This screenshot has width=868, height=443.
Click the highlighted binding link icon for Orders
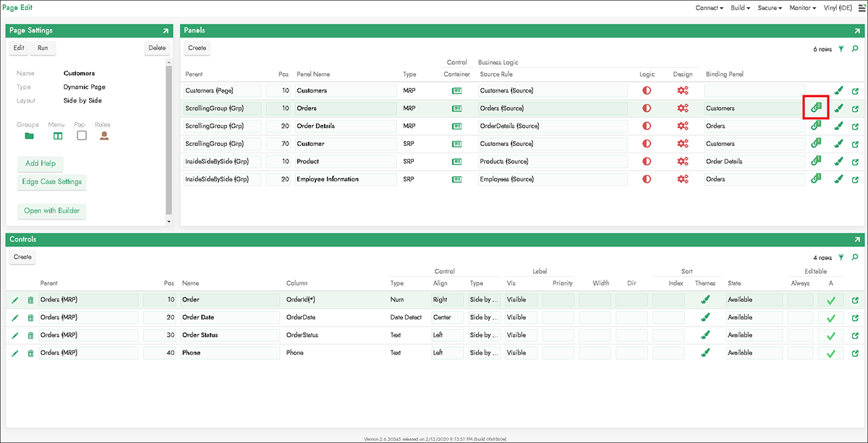[816, 108]
